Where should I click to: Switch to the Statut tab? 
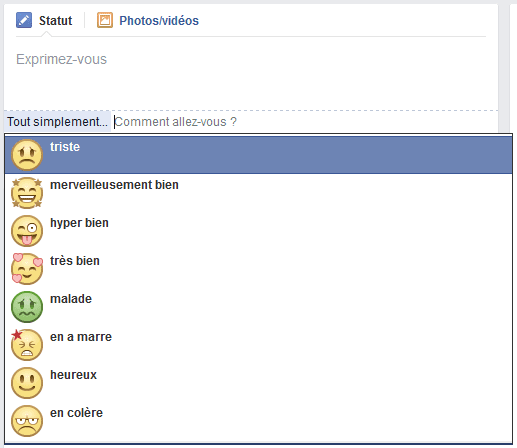pos(44,21)
